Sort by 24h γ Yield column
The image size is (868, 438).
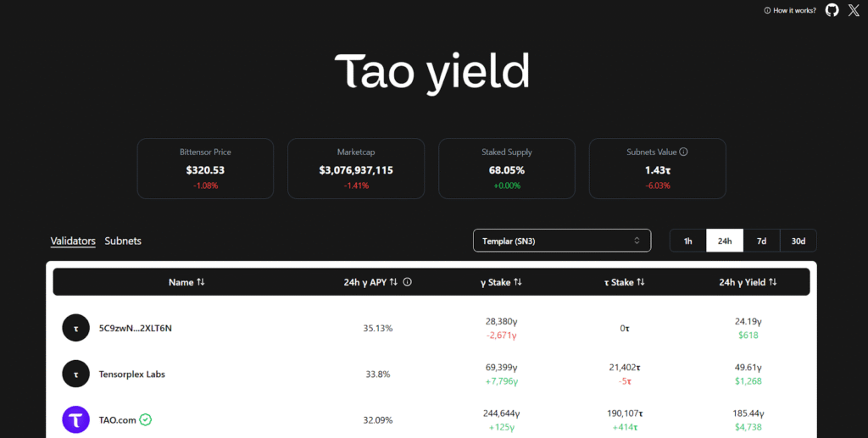748,282
